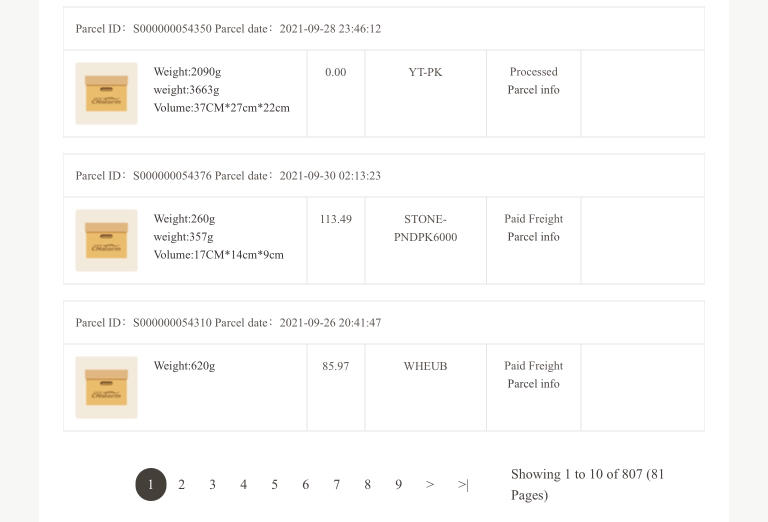Click the STONE-PNDPK6000 shipping method text

click(425, 228)
